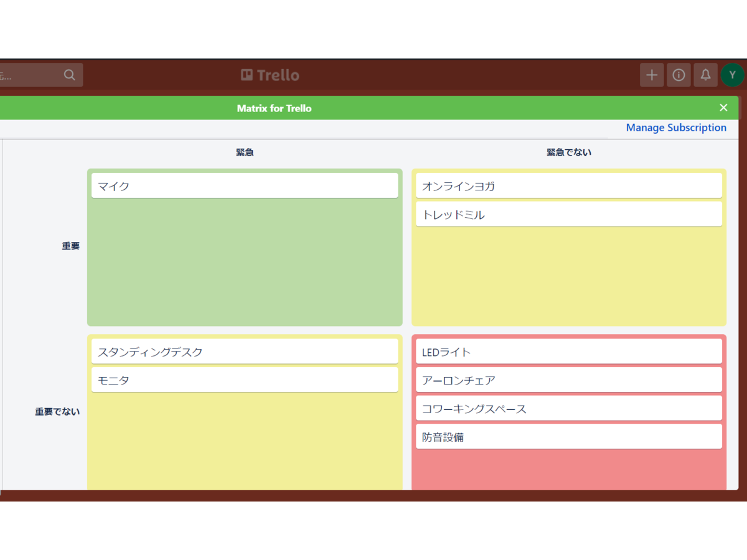Click the 重要 row label
The height and width of the screenshot is (560, 747).
click(71, 246)
